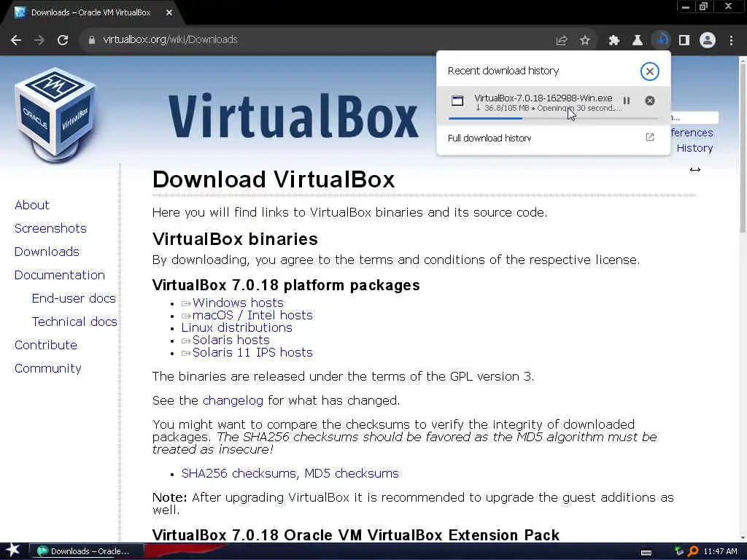This screenshot has height=560, width=747.
Task: Click the Chrome Labs flask icon
Action: click(637, 41)
